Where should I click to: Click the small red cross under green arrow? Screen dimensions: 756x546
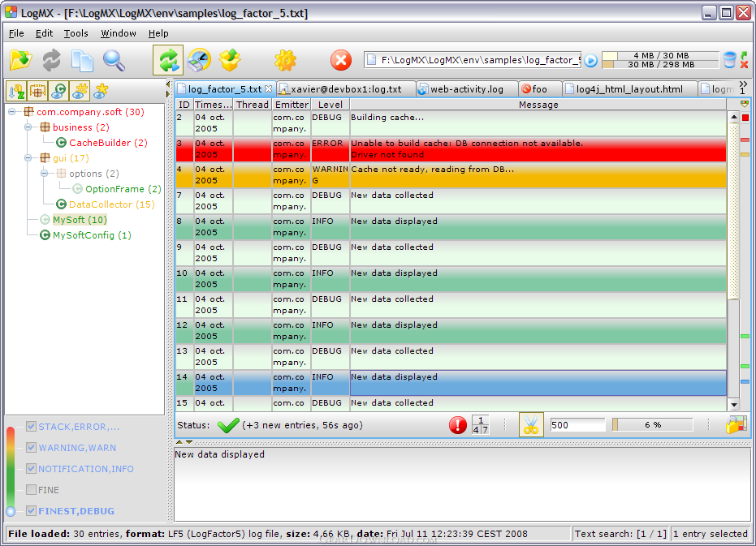coord(745,64)
